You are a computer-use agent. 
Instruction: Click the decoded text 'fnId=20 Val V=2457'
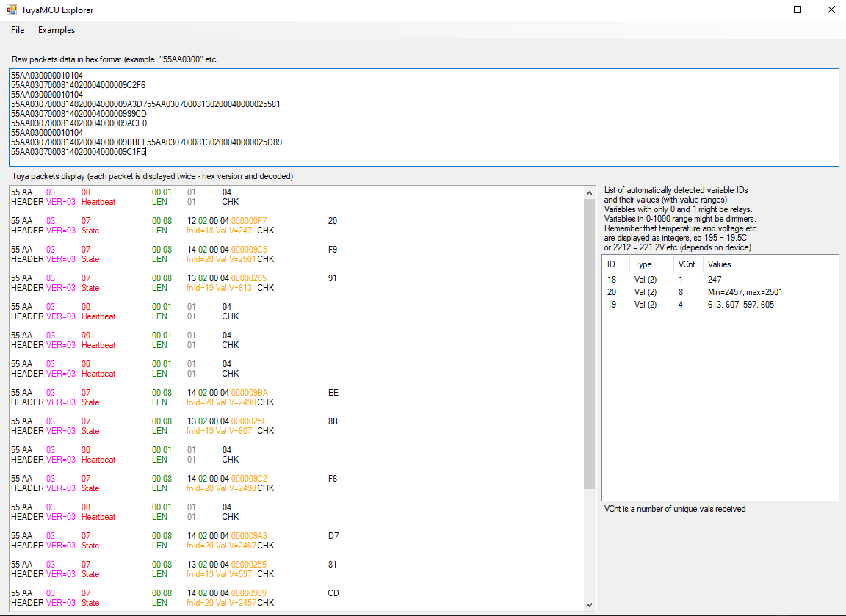pos(221,602)
